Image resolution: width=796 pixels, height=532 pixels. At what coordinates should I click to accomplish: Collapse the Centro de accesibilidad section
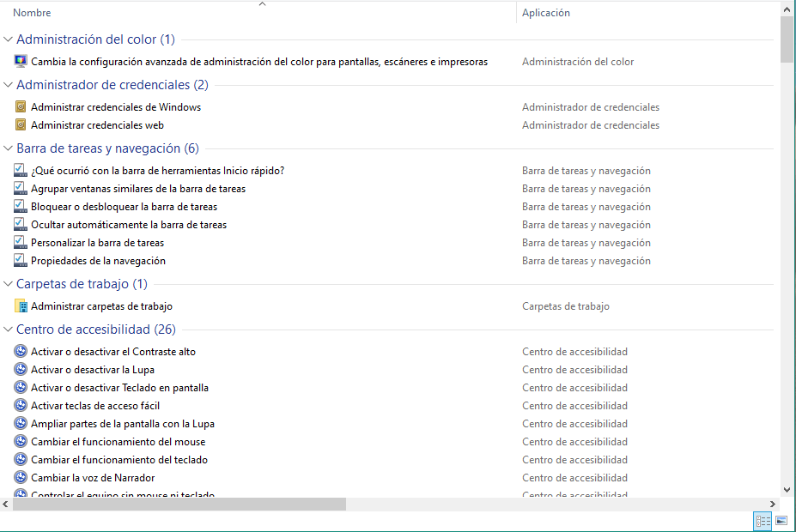click(7, 329)
